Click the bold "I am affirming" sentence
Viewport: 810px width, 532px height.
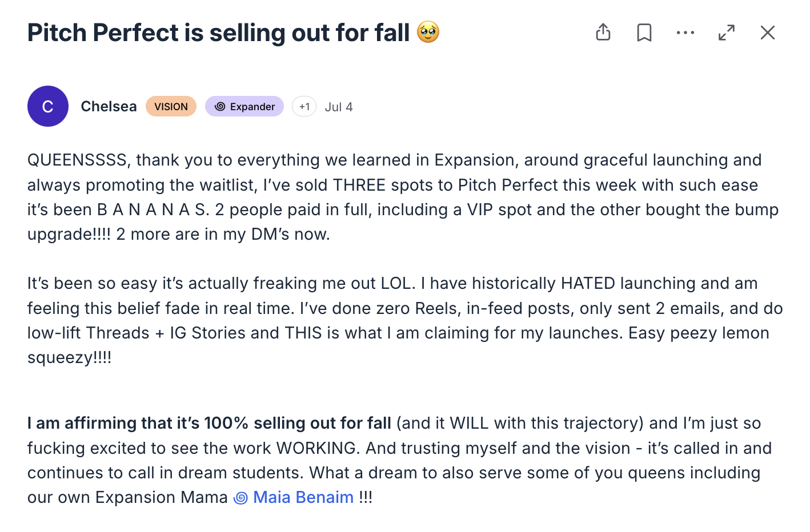pyautogui.click(x=209, y=423)
